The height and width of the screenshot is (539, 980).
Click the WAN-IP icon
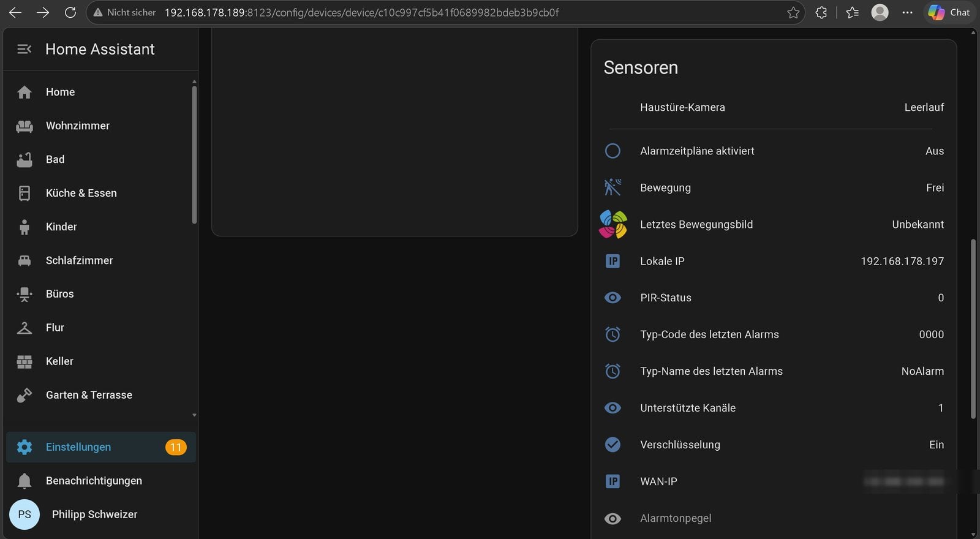(x=612, y=481)
